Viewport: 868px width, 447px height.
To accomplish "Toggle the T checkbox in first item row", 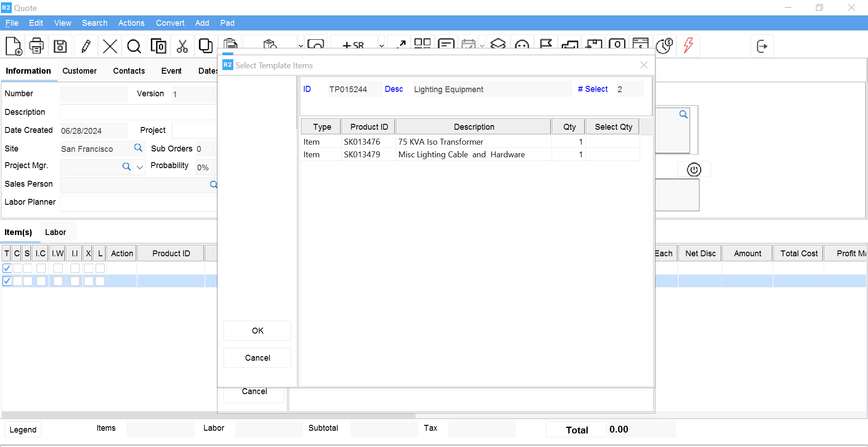I will point(7,268).
